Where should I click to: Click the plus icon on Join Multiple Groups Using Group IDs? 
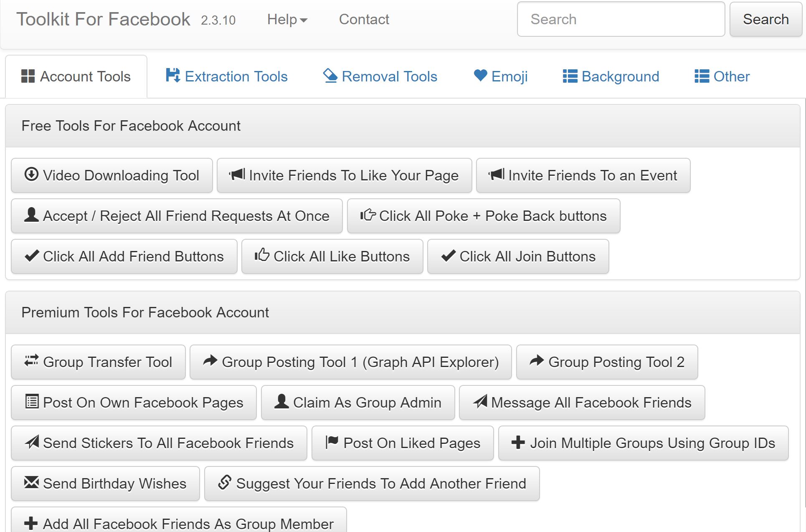pos(518,442)
